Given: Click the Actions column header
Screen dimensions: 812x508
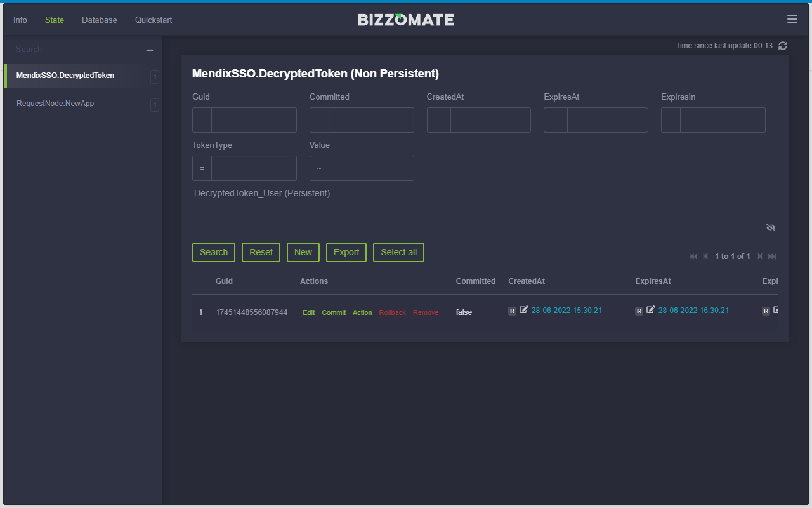Looking at the screenshot, I should [314, 281].
